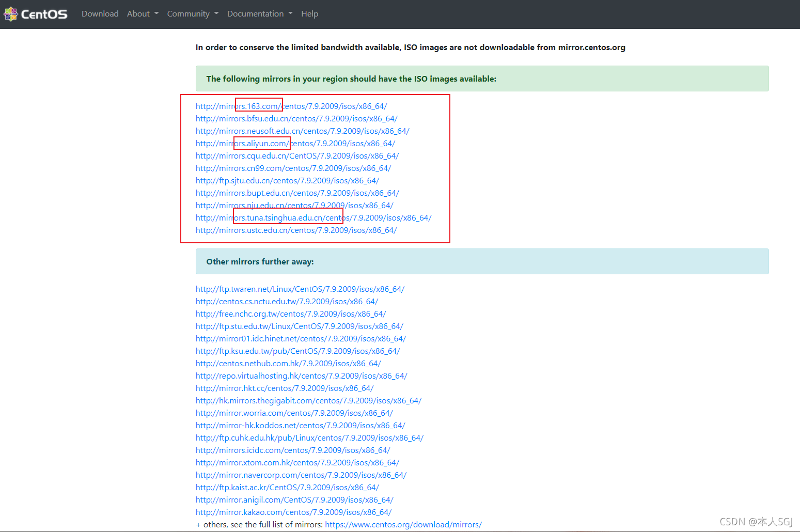This screenshot has height=532, width=800.
Task: Expand the Community dropdown menu
Action: point(193,14)
